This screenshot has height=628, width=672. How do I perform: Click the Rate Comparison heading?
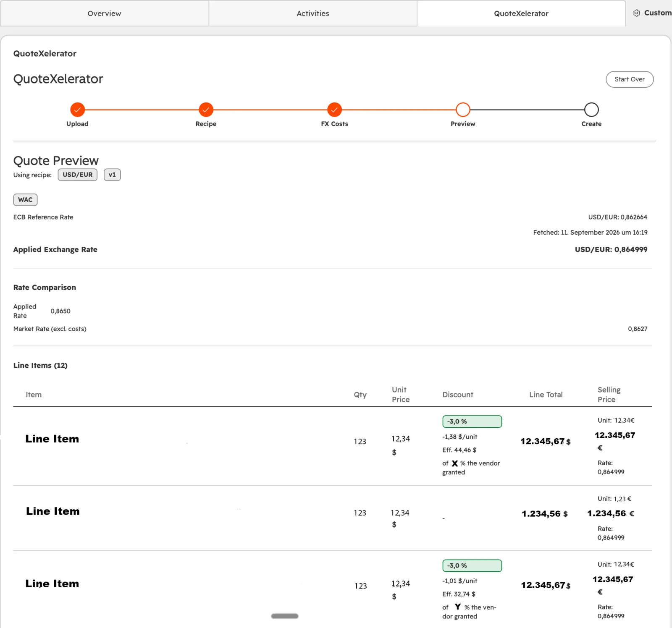click(45, 288)
